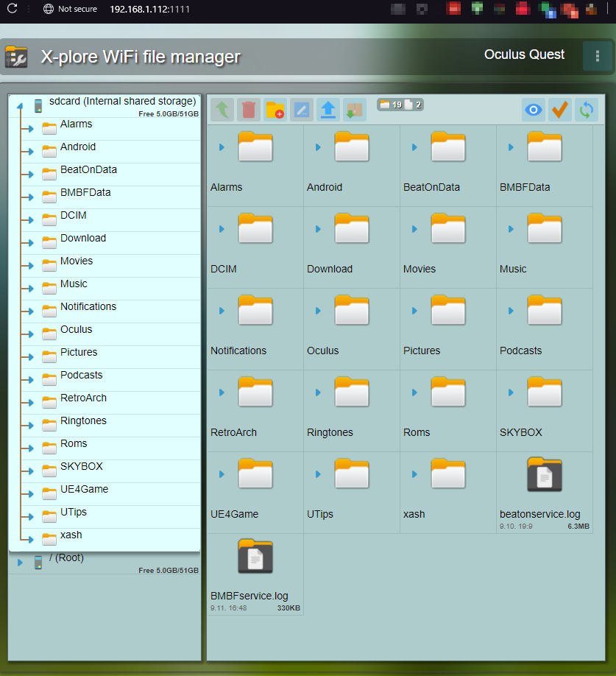Open the Notifications folder in grid
This screenshot has width=616, height=676.
pos(255,310)
